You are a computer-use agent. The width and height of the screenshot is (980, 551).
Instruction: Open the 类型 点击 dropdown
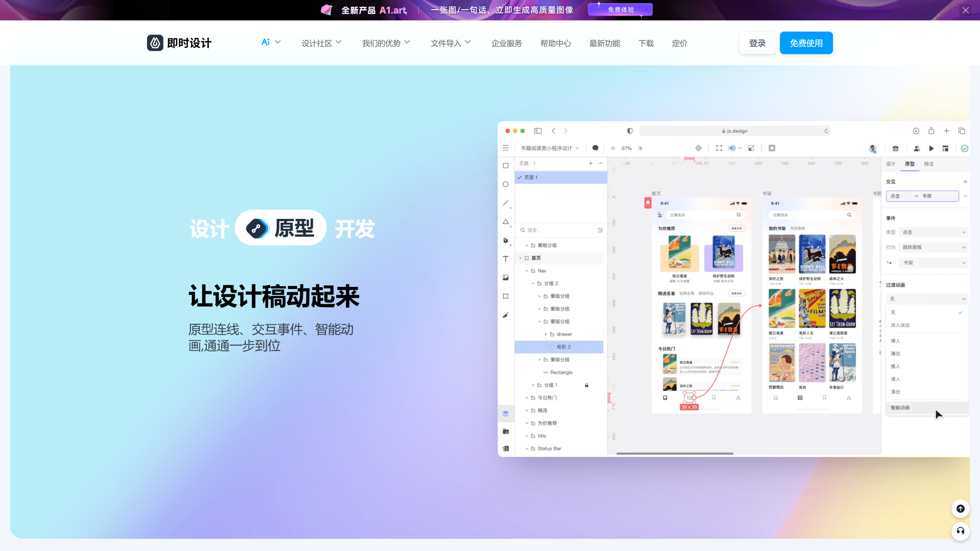pyautogui.click(x=933, y=232)
